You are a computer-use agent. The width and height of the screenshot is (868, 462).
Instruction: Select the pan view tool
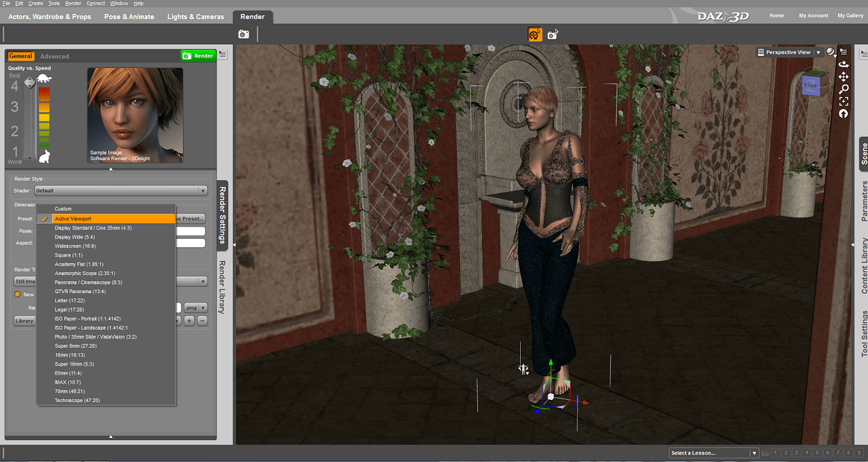[844, 77]
